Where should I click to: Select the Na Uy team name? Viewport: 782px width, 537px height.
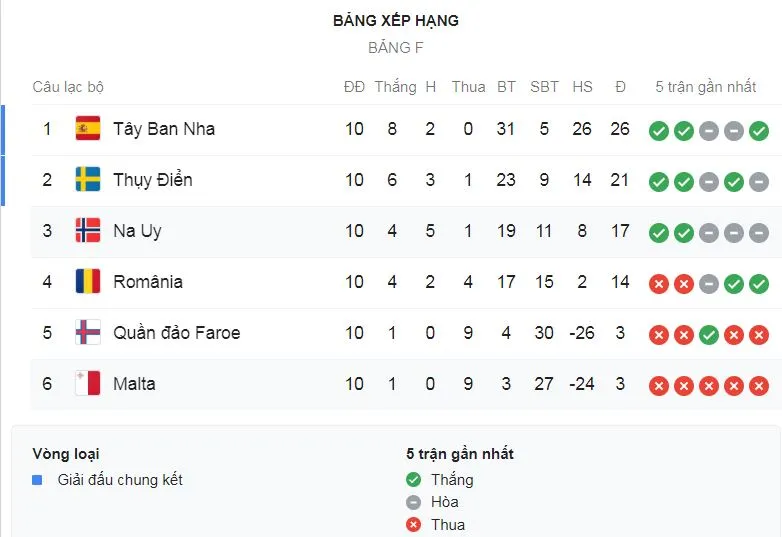137,230
